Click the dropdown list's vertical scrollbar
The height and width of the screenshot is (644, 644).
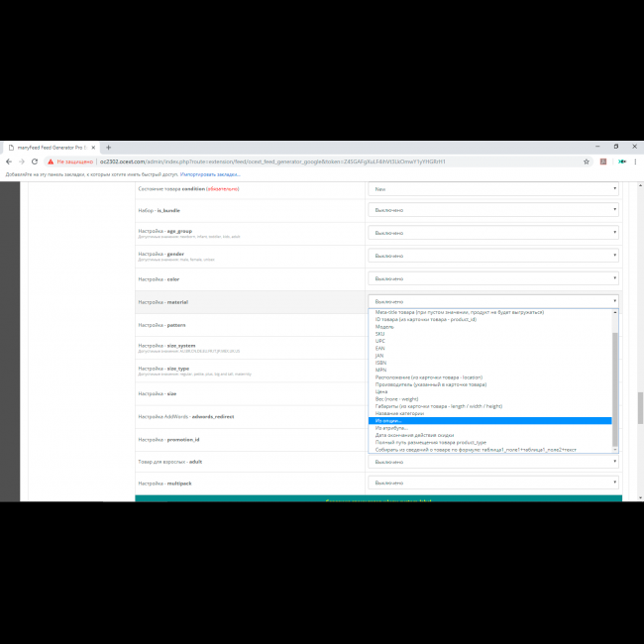click(616, 386)
